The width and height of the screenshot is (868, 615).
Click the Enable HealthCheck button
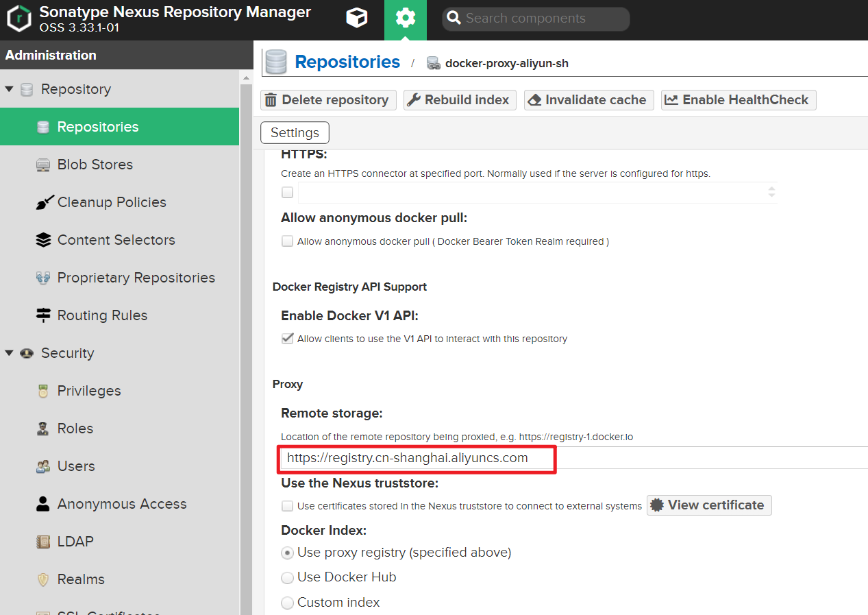click(x=738, y=100)
